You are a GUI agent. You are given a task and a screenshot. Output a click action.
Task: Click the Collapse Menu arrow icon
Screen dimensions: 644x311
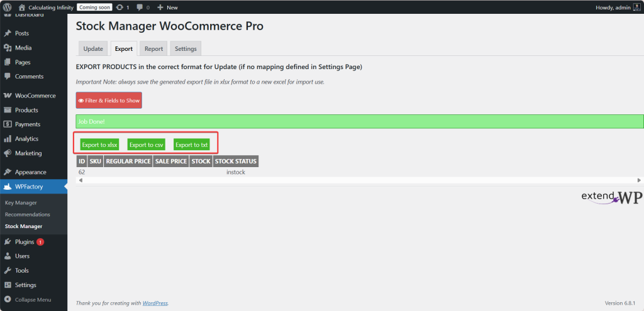click(x=8, y=300)
